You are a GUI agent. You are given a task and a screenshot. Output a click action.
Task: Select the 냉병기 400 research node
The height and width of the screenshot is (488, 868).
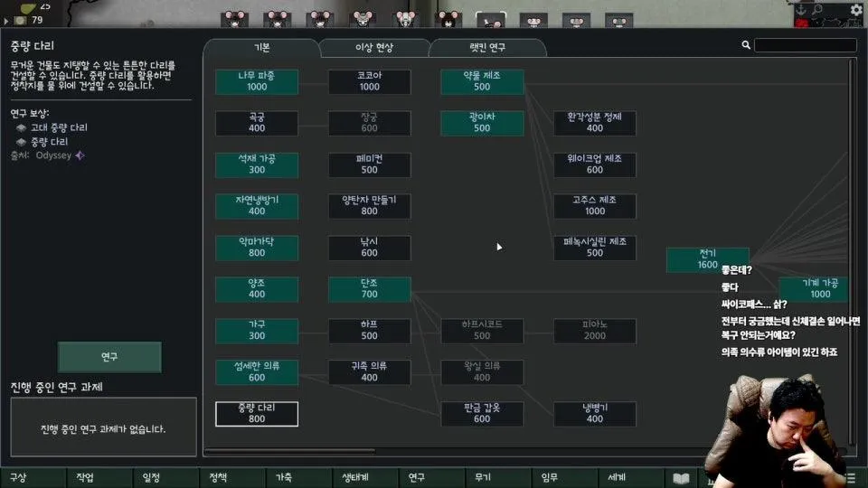[595, 414]
